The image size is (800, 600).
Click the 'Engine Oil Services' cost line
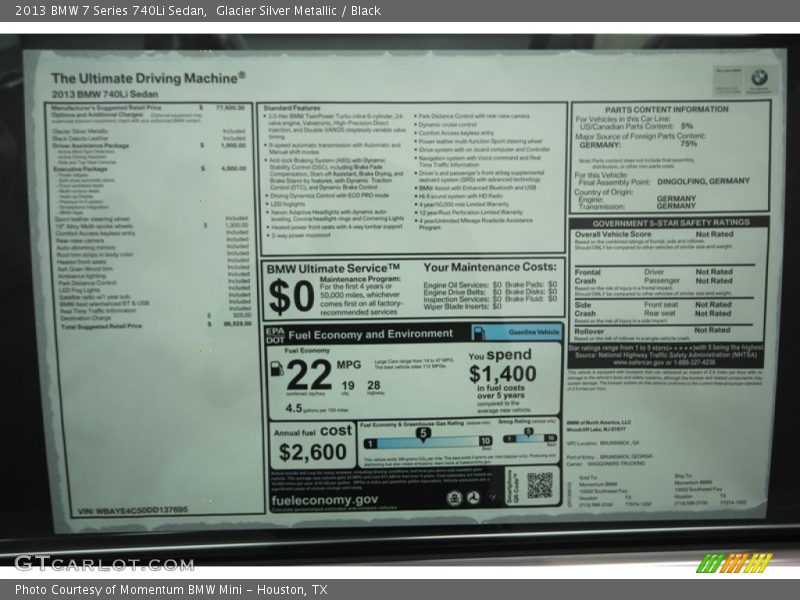462,285
